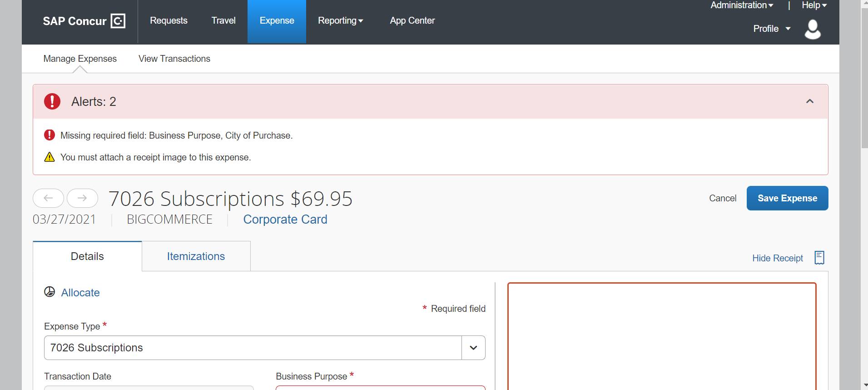Open the Travel menu item
This screenshot has width=868, height=390.
pyautogui.click(x=223, y=21)
